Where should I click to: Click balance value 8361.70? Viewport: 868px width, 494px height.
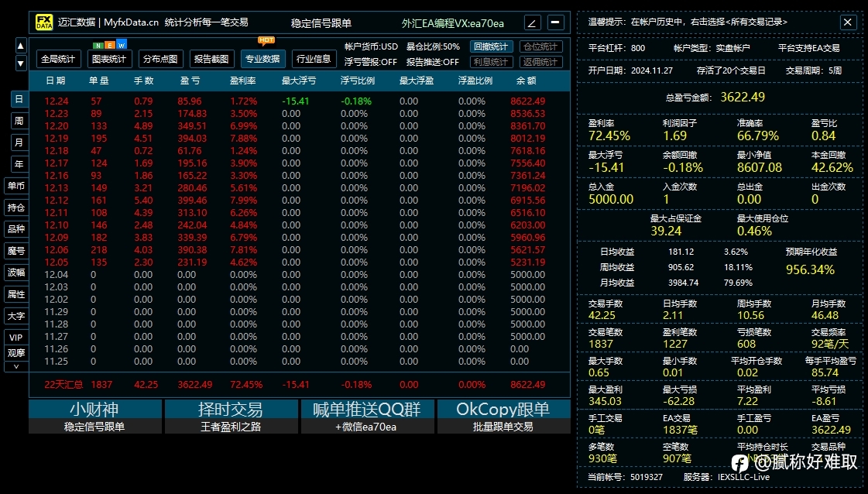click(x=527, y=125)
